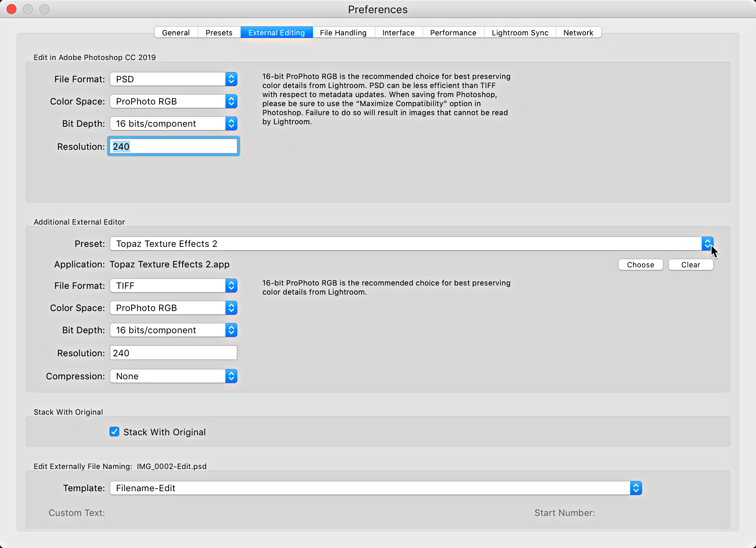756x548 pixels.
Task: Open the additional editor Color Space dropdown
Action: 231,308
